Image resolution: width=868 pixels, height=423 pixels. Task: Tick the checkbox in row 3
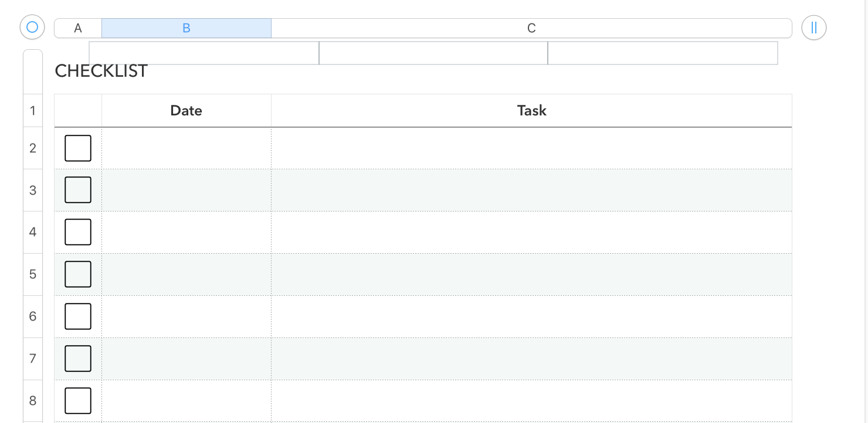[78, 190]
